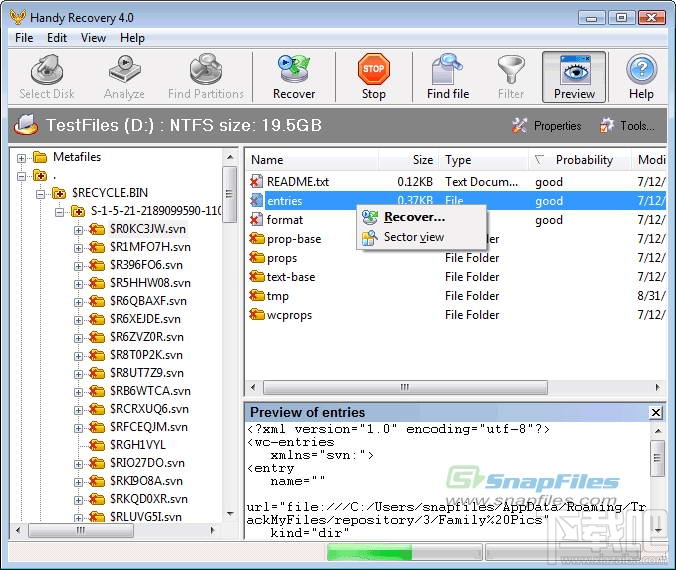Close the Preview of entries pane
This screenshot has width=676, height=570.
click(656, 413)
